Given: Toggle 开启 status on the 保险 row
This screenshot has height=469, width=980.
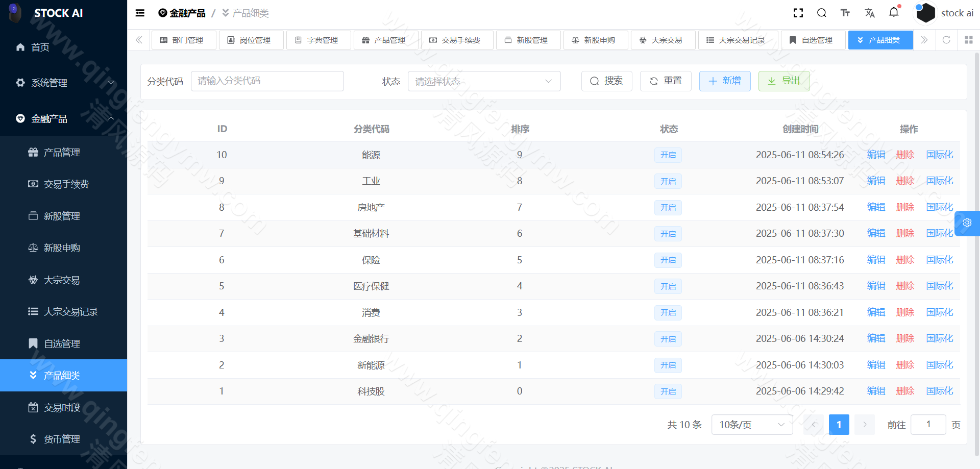Looking at the screenshot, I should 668,260.
